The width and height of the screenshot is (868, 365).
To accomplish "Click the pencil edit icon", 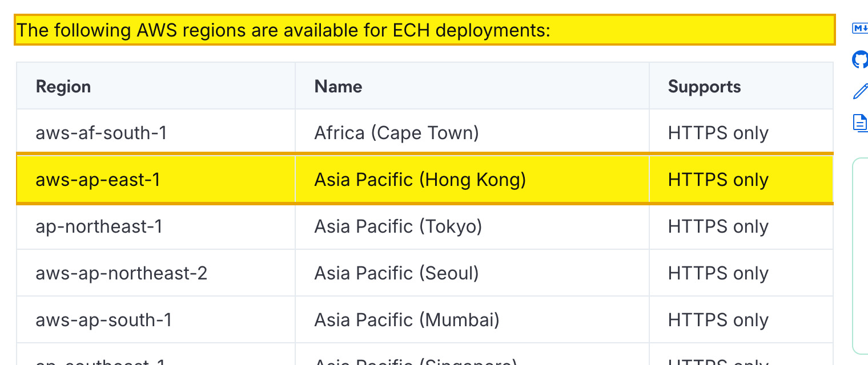I will 861,91.
